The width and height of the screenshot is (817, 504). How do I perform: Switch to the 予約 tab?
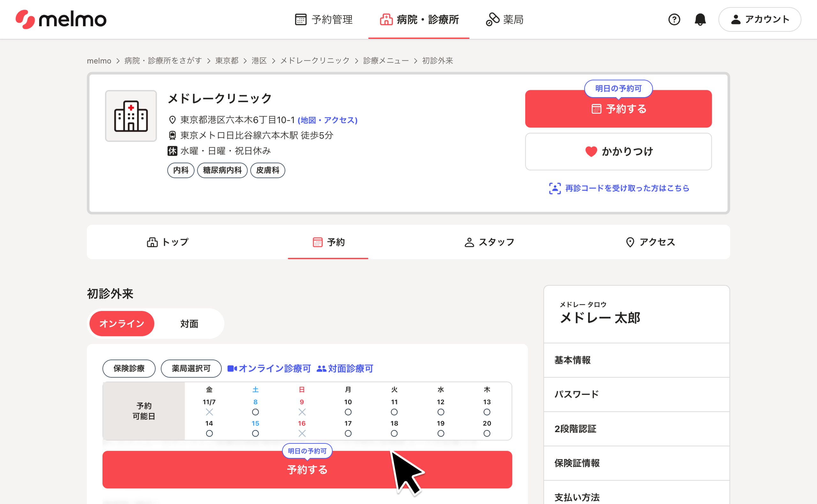(x=328, y=242)
